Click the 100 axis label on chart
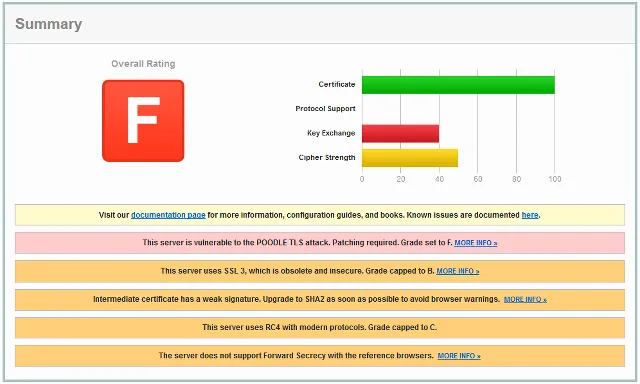 pos(555,179)
